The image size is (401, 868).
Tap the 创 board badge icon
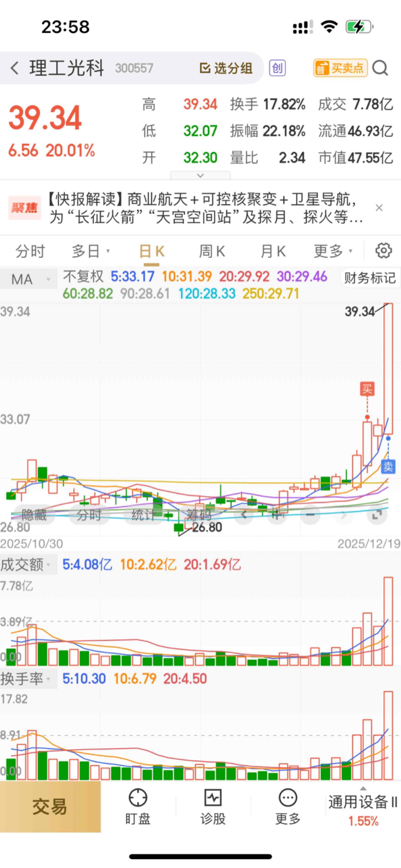(x=277, y=68)
